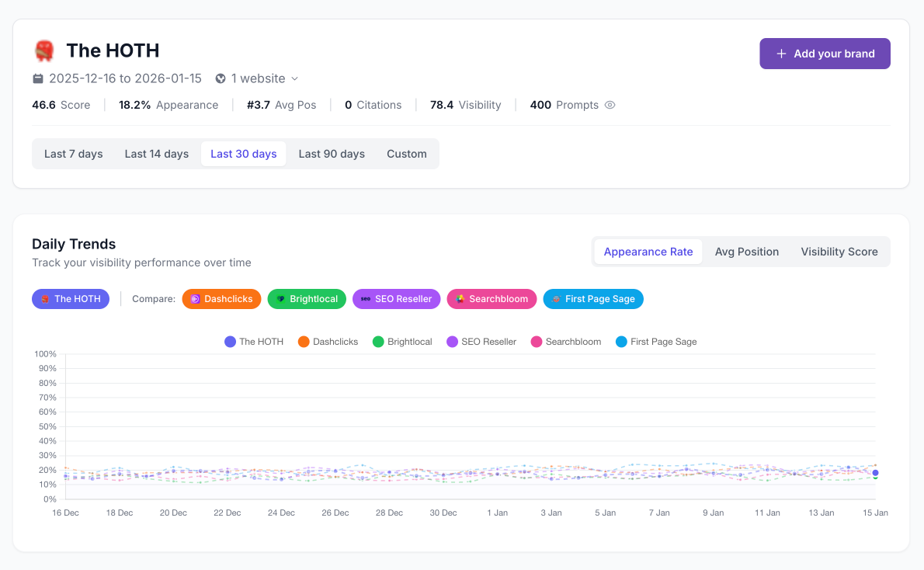Click the globe icon next to 1 website
The image size is (924, 570).
[x=221, y=78]
